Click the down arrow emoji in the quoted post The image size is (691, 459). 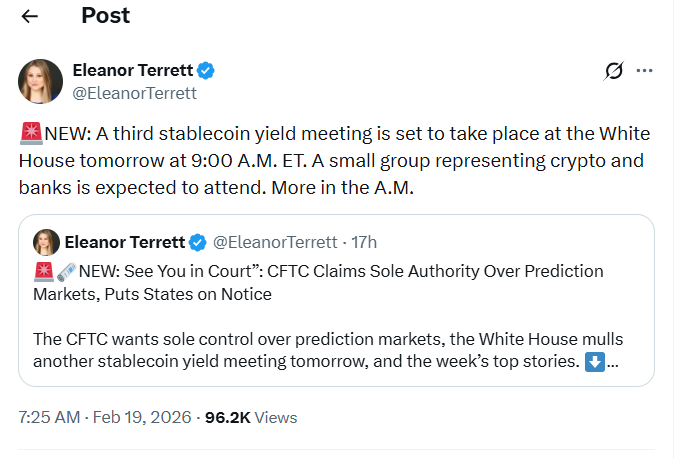pyautogui.click(x=594, y=361)
